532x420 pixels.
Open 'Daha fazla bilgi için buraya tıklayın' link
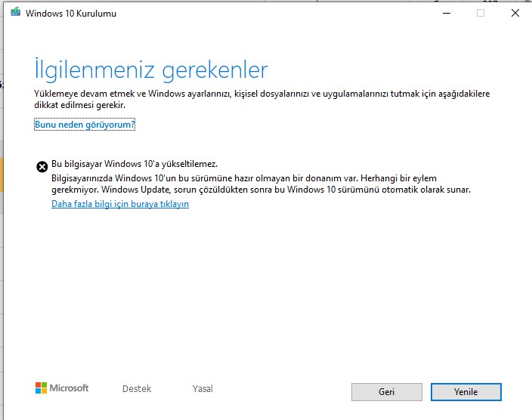120,204
